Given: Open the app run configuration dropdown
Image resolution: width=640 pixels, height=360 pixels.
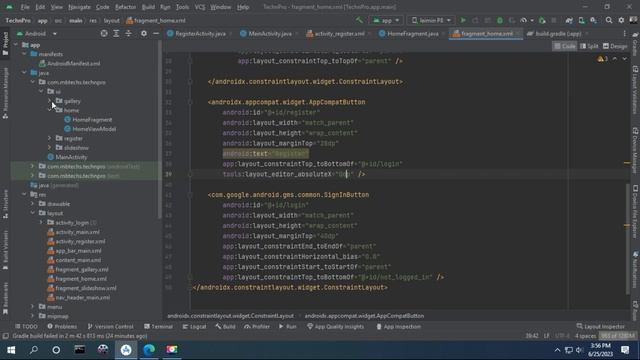Looking at the screenshot, I should 386,20.
